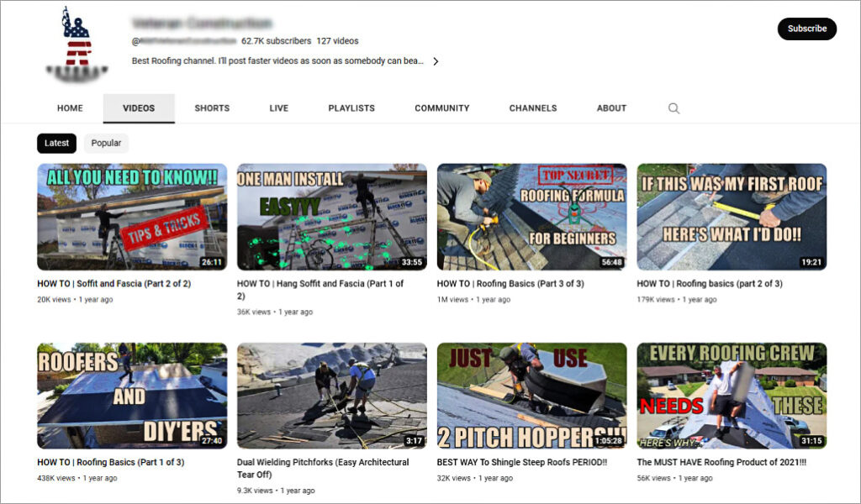Open the SHORTS tab
Image resolution: width=861 pixels, height=504 pixels.
[211, 108]
